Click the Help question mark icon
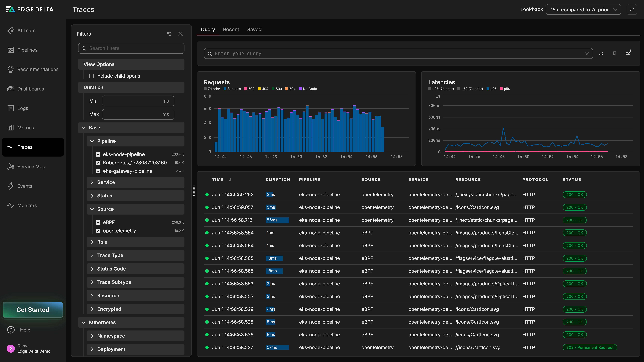This screenshot has width=644, height=362. (11, 330)
